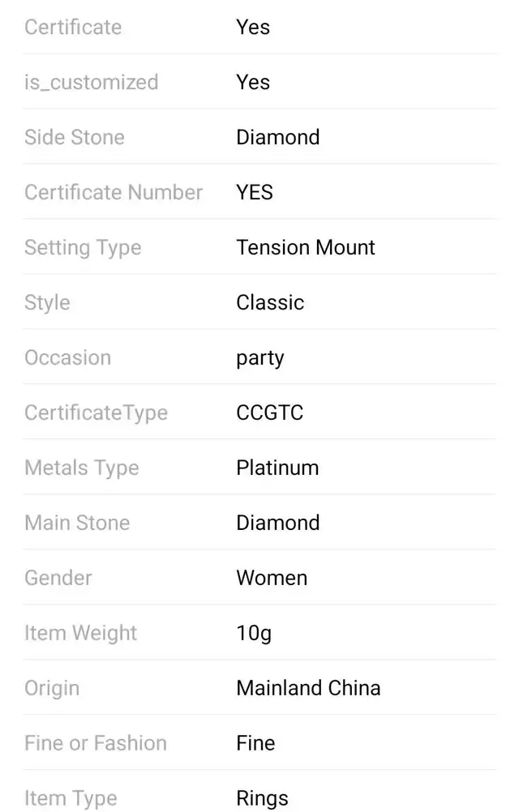Screen dimensions: 519x812
Task: Click the Origin label
Action: pyautogui.click(x=52, y=688)
